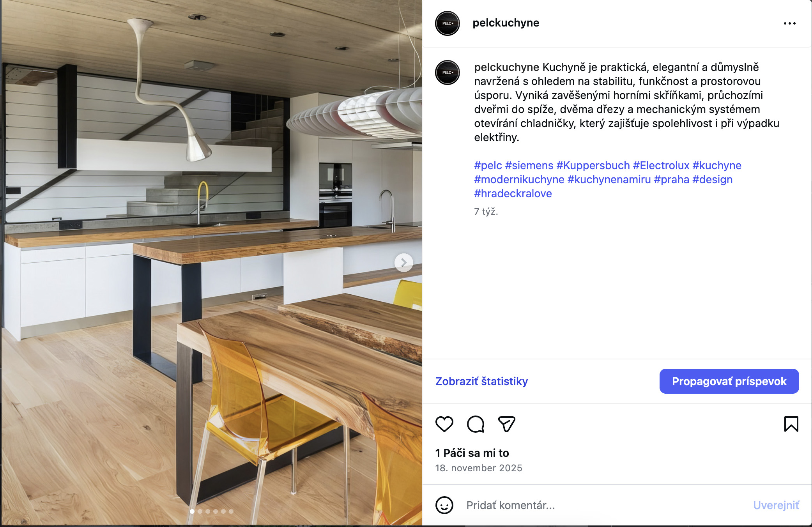Click pelckuchyne avatar in post header
The height and width of the screenshot is (527, 812).
click(x=447, y=23)
